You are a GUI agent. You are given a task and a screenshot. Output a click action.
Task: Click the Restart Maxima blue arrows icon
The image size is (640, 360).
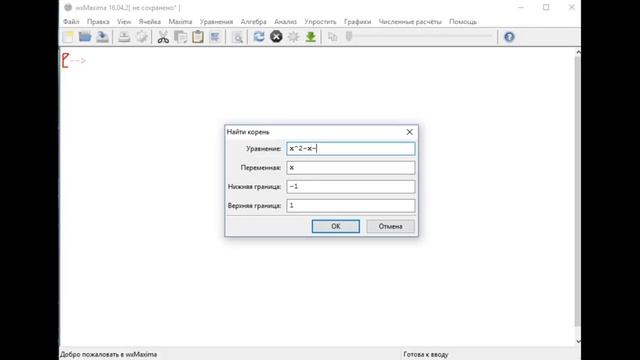tap(259, 37)
